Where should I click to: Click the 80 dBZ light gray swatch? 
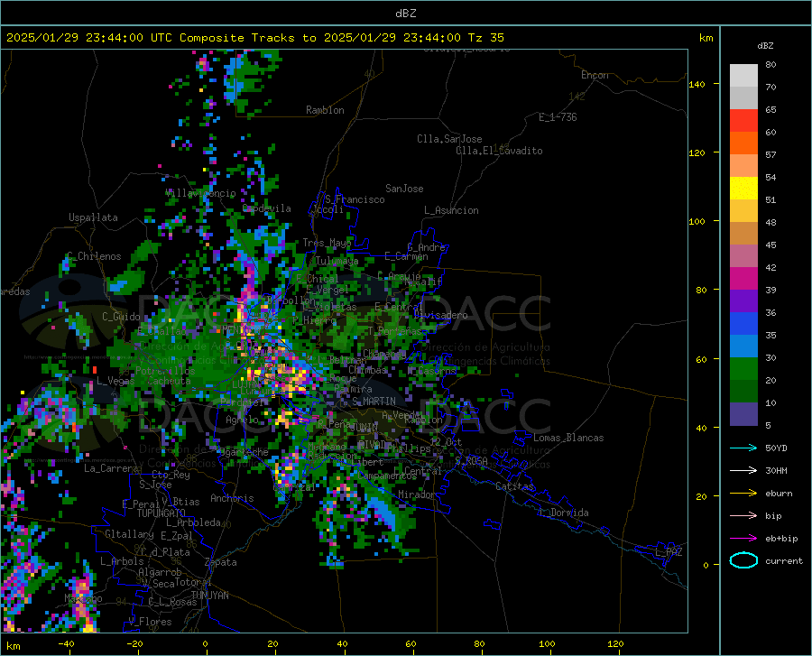coord(743,76)
